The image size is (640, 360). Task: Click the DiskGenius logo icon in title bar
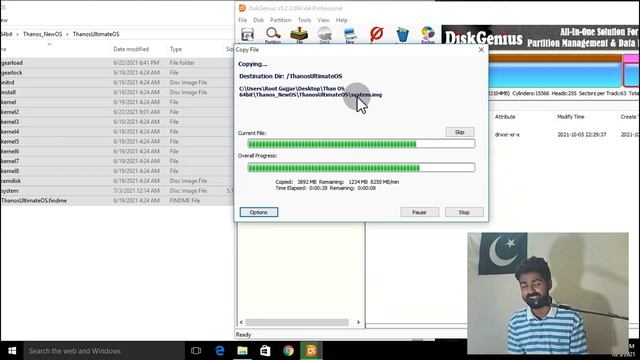242,8
